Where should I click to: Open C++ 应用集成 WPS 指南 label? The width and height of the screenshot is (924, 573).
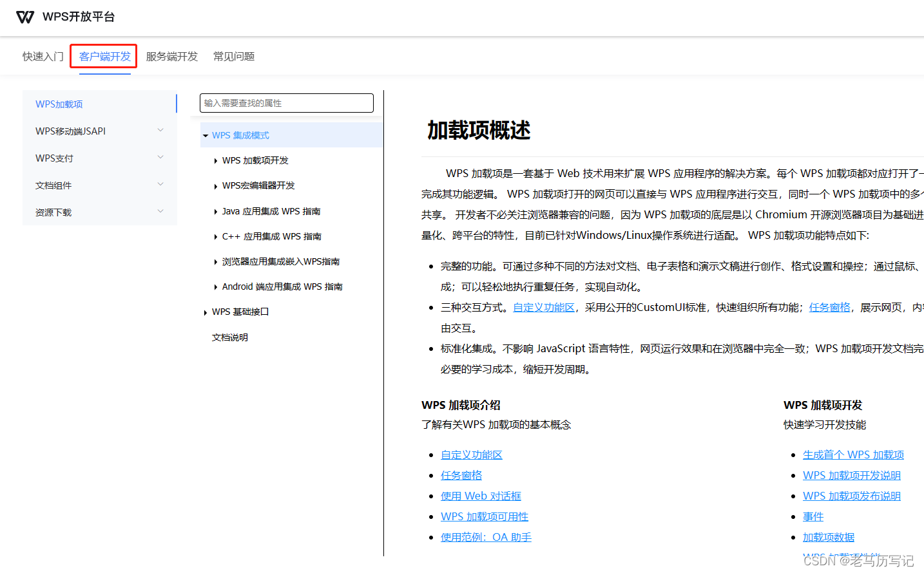272,236
